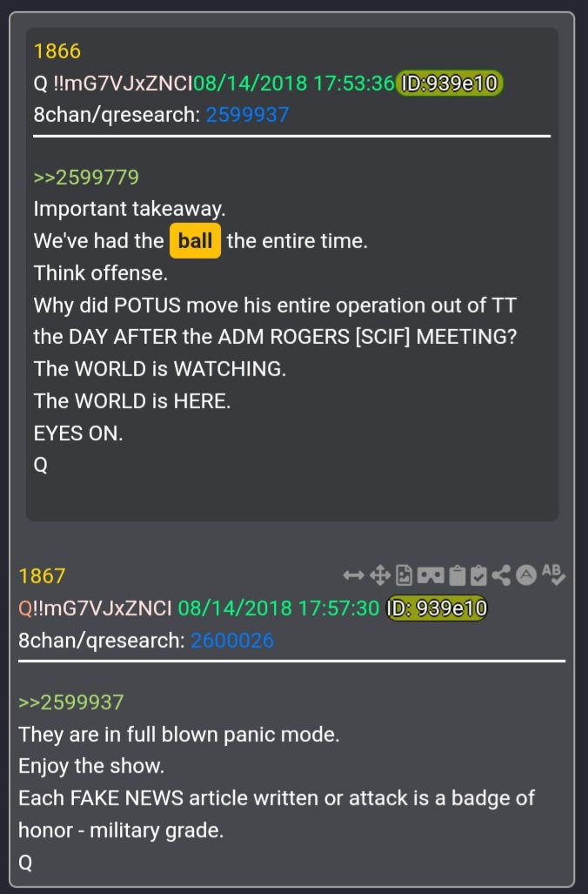
Task: Click timestamp 08/14/2018 17:57:30
Action: click(x=278, y=608)
